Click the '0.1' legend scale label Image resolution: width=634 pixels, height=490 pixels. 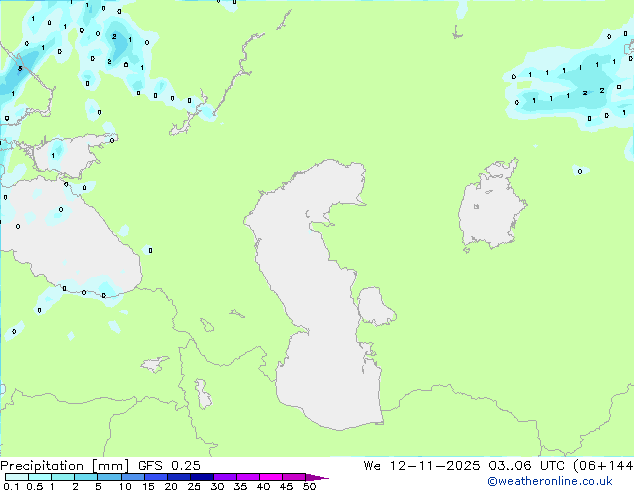[x=11, y=486]
